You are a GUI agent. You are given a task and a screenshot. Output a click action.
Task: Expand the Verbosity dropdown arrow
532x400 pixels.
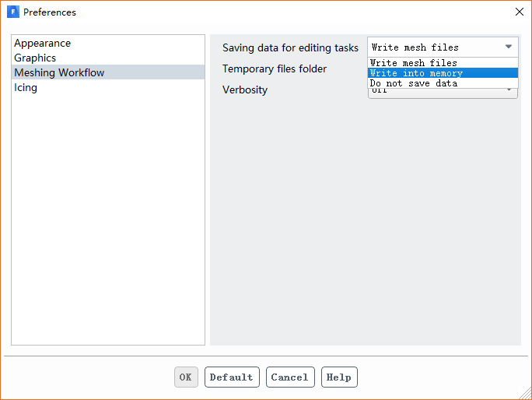[x=510, y=91]
